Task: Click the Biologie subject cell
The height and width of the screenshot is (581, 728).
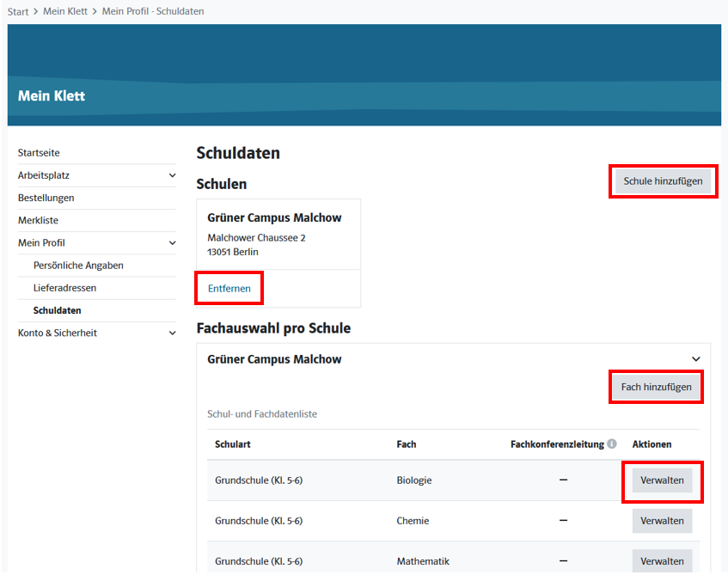Action: tap(414, 480)
